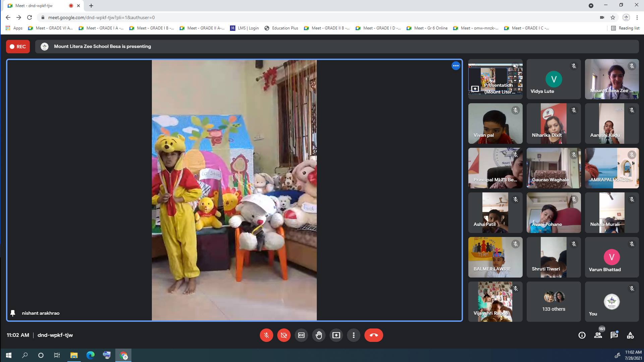Go forward in browser history
This screenshot has width=644, height=362.
pyautogui.click(x=19, y=17)
